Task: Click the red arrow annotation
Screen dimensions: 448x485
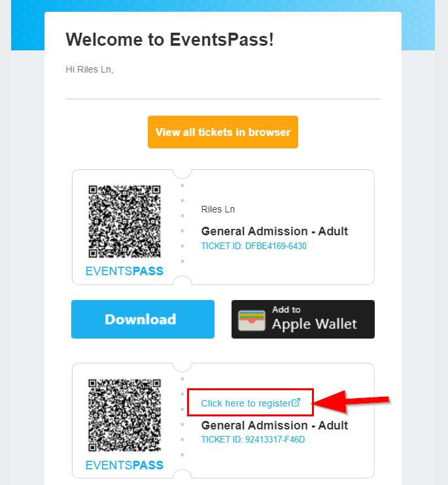Action: (x=351, y=401)
